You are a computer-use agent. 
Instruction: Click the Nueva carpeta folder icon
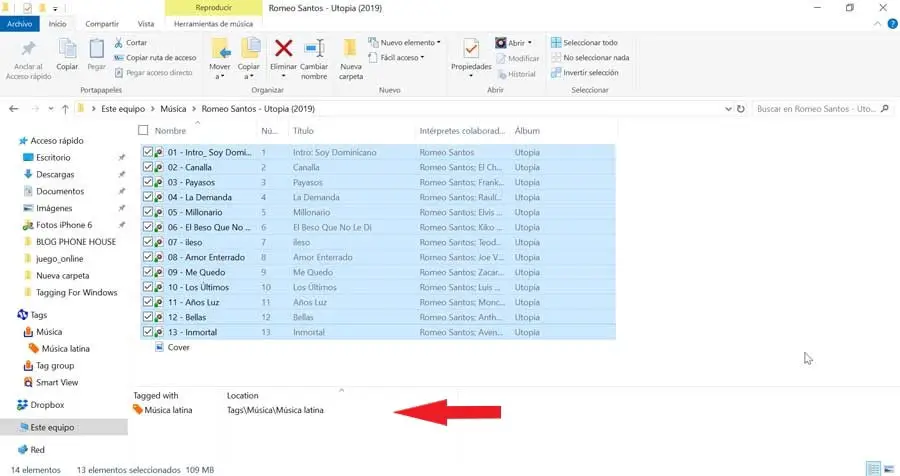tap(350, 49)
